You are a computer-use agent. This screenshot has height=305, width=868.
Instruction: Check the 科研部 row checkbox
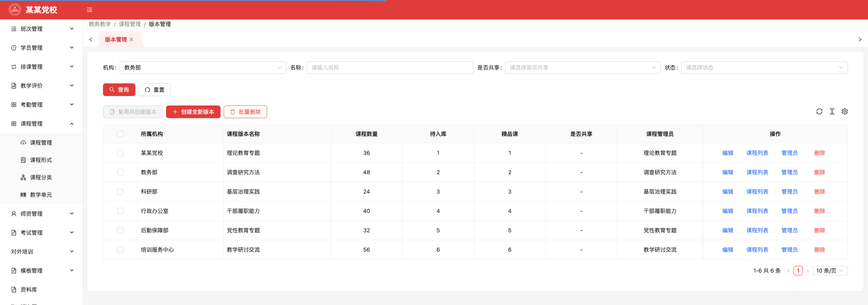(120, 192)
